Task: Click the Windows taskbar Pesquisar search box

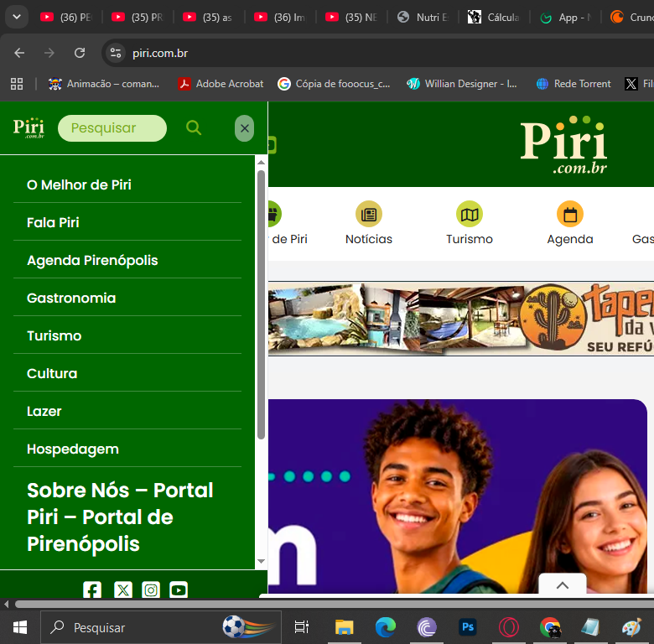Action: coord(161,627)
